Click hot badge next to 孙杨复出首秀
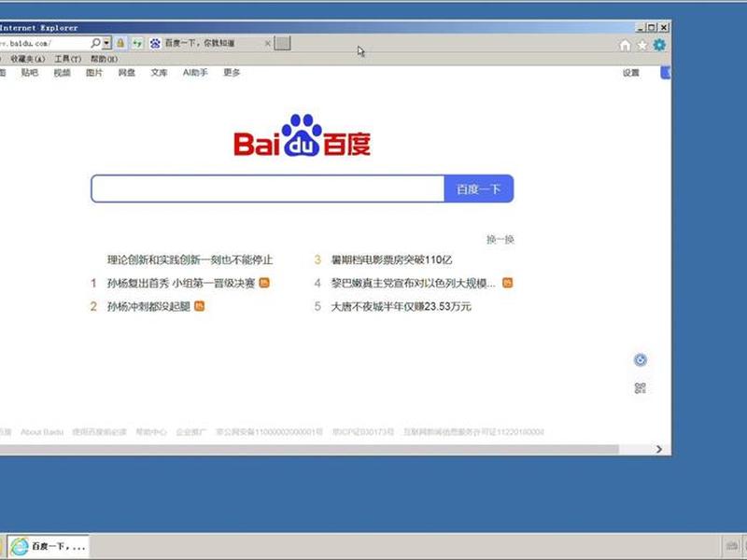The image size is (747, 560). click(264, 283)
